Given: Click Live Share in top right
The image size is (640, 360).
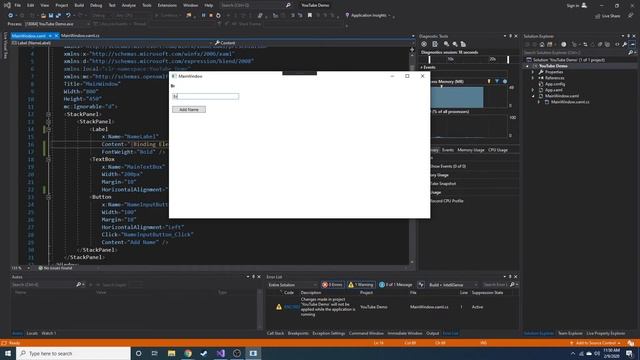Looking at the screenshot, I should (x=608, y=16).
